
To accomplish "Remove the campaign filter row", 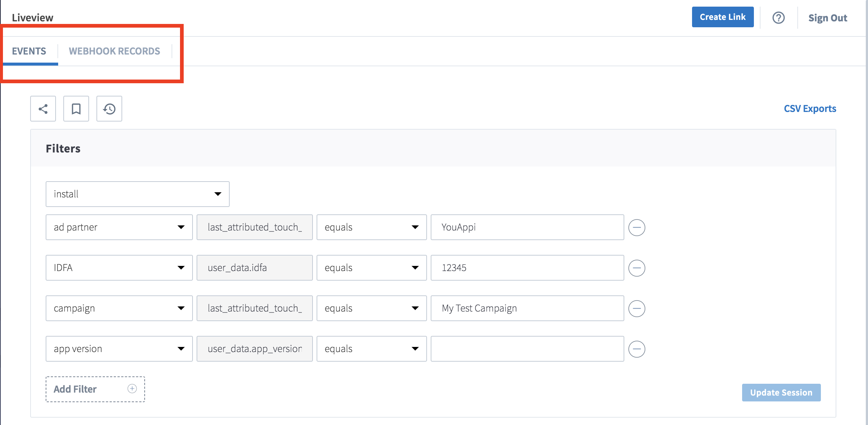I will (x=636, y=308).
